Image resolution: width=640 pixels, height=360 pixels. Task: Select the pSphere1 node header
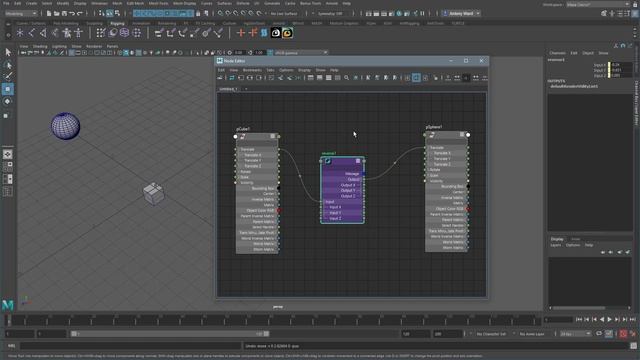coord(446,135)
